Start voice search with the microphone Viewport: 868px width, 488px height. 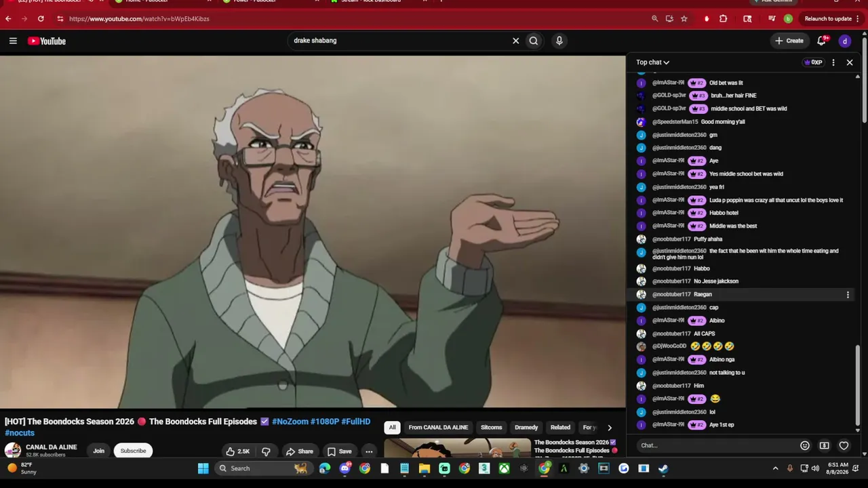pyautogui.click(x=559, y=41)
